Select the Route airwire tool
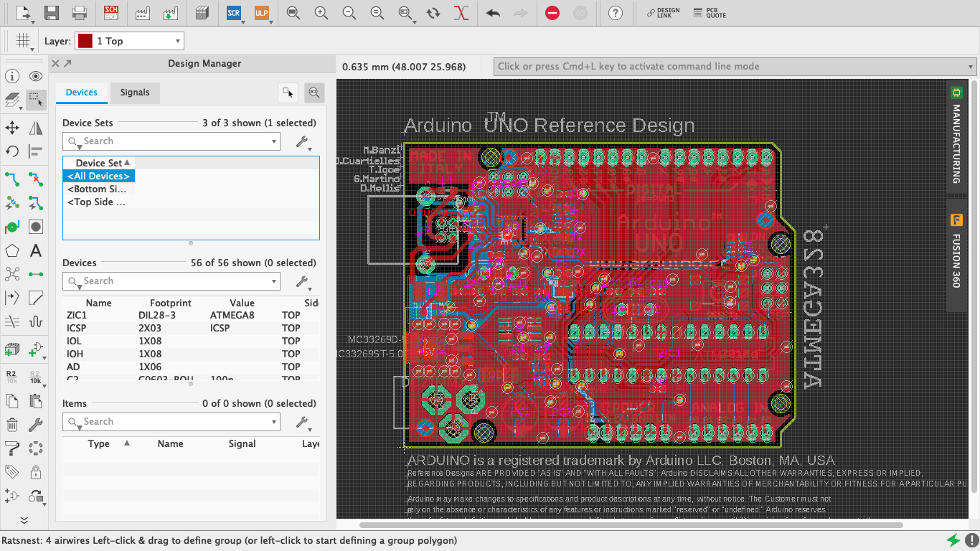The height and width of the screenshot is (551, 980). pos(12,179)
